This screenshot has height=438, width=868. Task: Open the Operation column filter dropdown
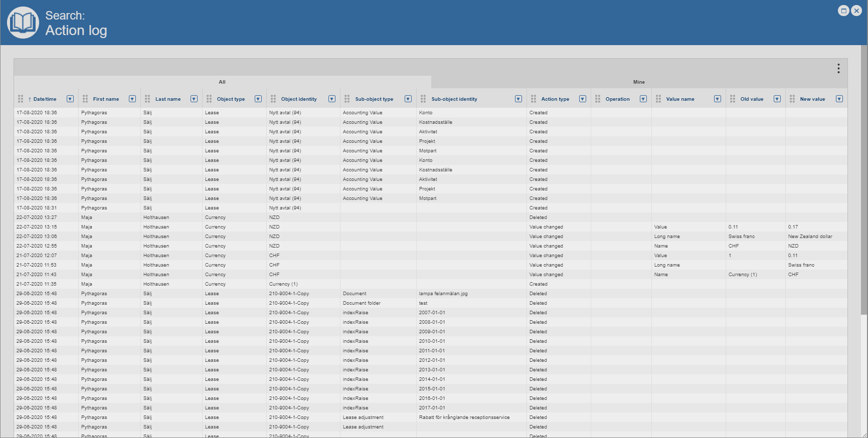coord(643,99)
